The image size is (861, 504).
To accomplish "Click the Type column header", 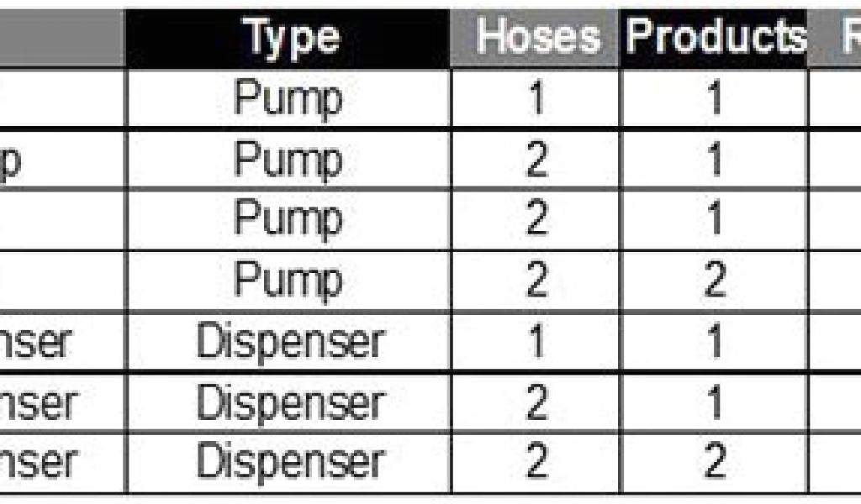I will click(289, 37).
